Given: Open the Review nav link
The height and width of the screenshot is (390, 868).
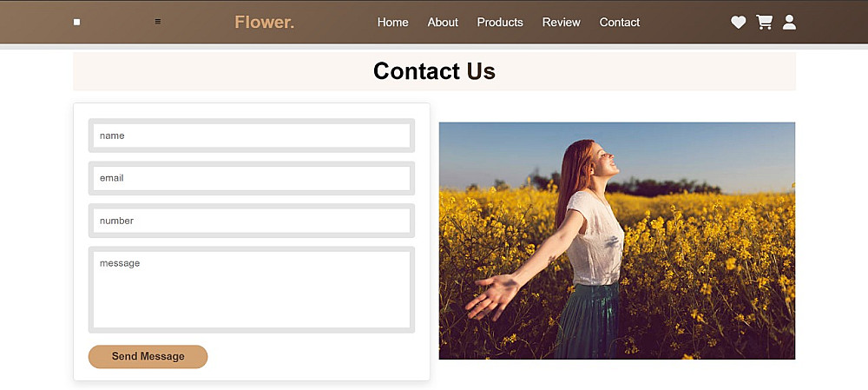Looking at the screenshot, I should [x=562, y=23].
